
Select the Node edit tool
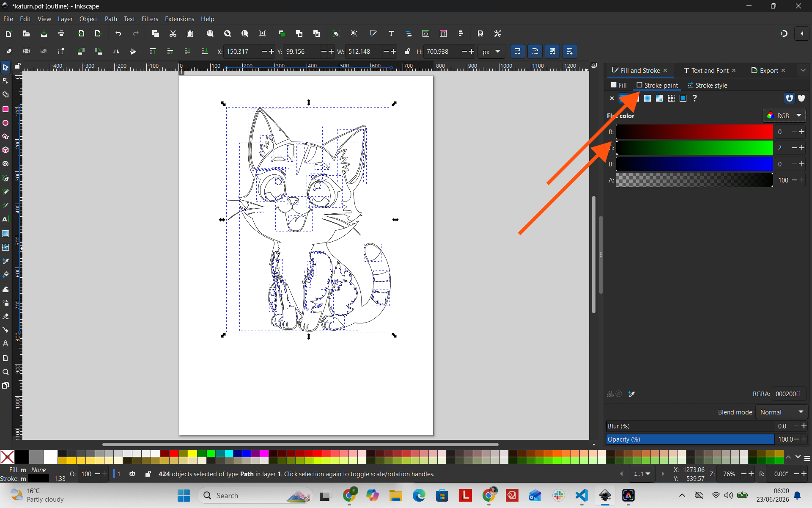pyautogui.click(x=5, y=81)
